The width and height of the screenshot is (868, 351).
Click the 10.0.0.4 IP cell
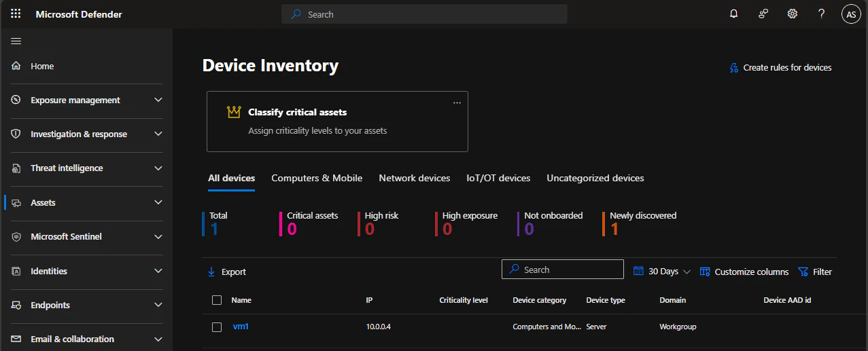(379, 327)
